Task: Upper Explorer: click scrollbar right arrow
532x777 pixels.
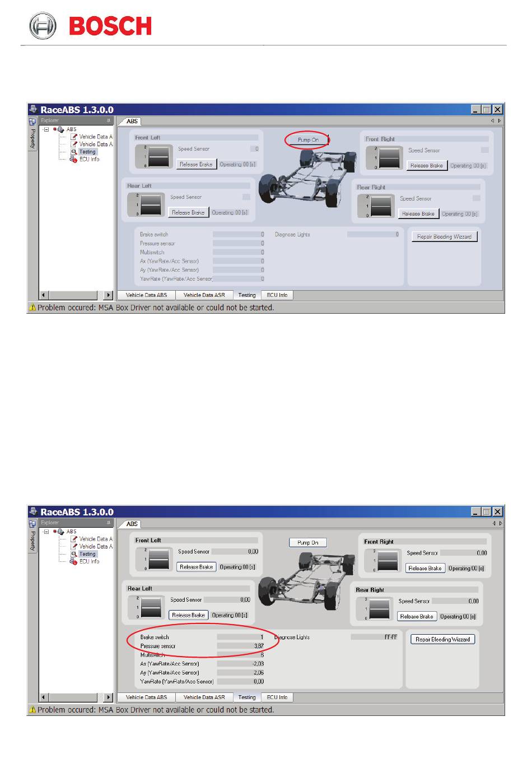Action: pos(109,295)
